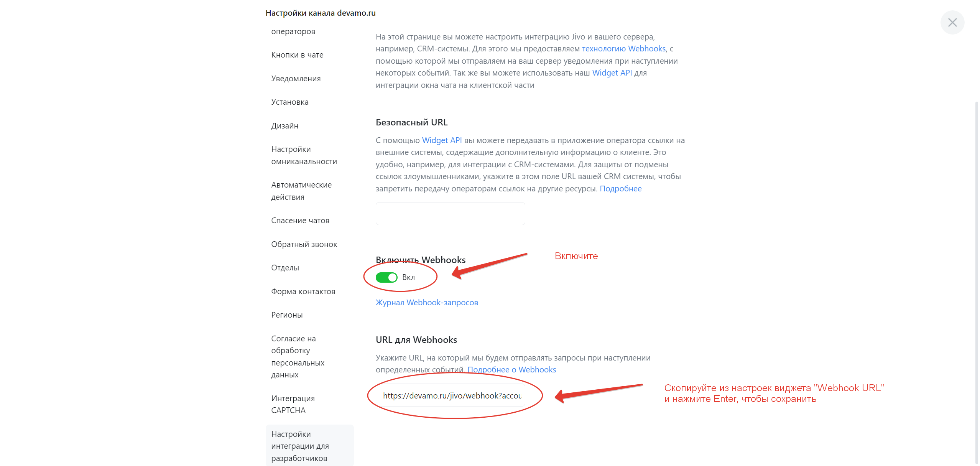Open Обратный звонок settings
Screen dimensions: 980x466
pyautogui.click(x=304, y=244)
